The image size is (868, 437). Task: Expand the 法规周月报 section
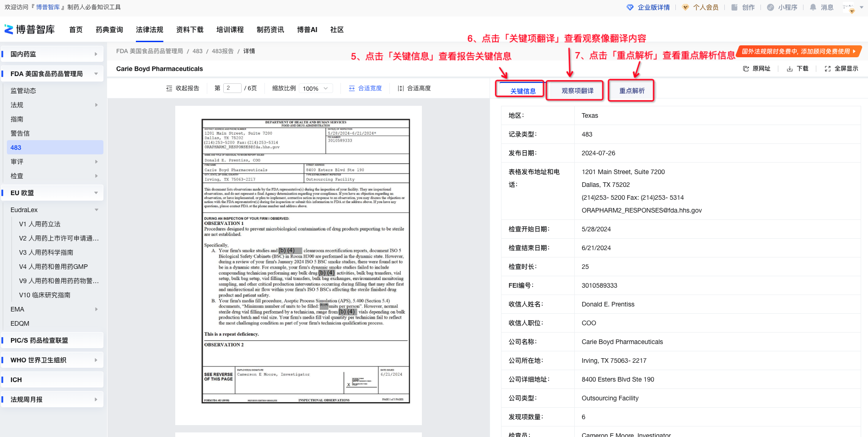pos(96,399)
